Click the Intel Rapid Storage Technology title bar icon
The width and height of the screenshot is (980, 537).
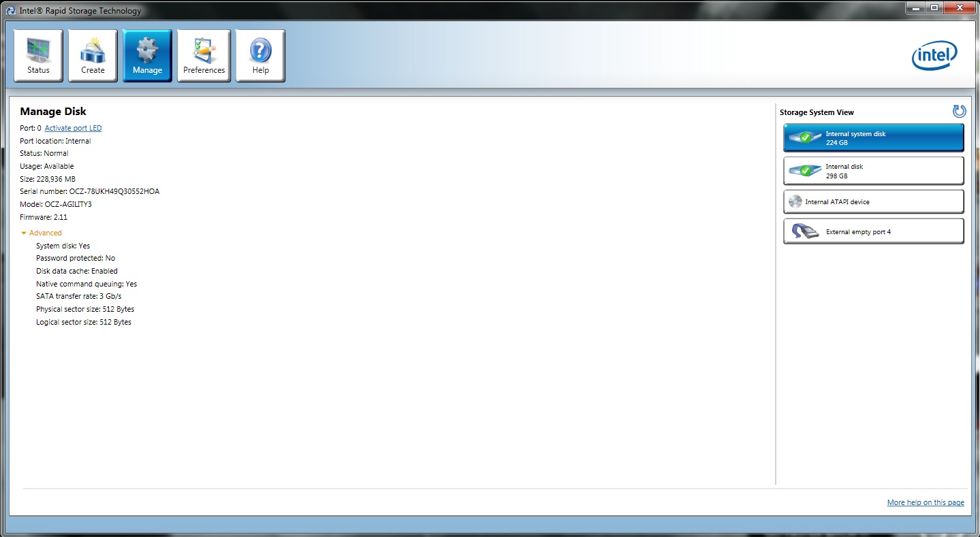(11, 10)
